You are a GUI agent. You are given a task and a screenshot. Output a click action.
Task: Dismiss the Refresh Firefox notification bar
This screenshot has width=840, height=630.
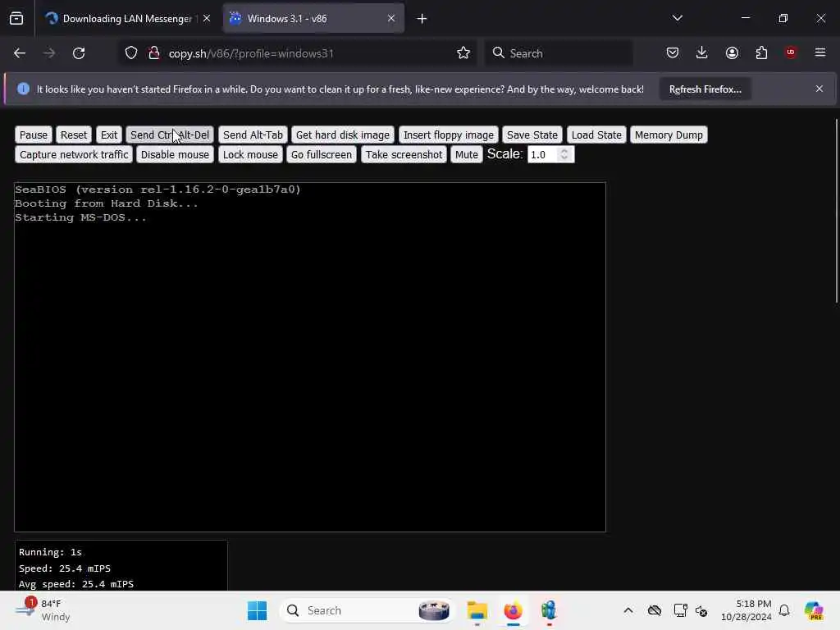coord(819,89)
